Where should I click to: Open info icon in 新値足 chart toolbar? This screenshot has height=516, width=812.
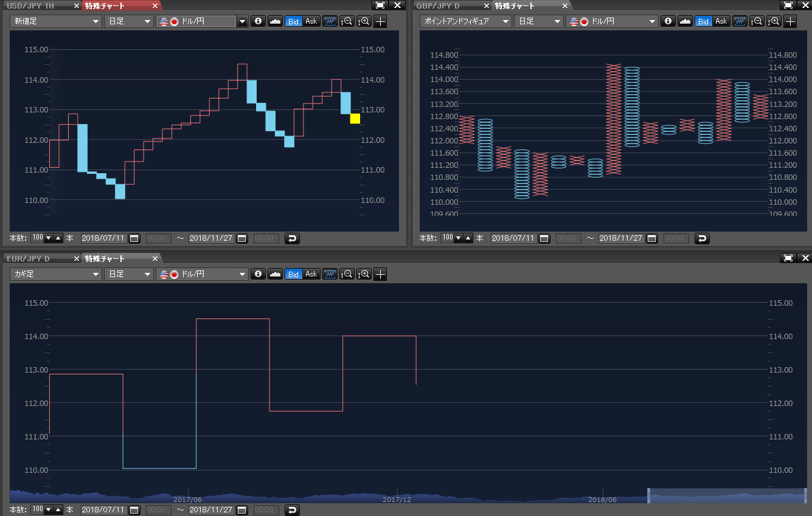[258, 21]
